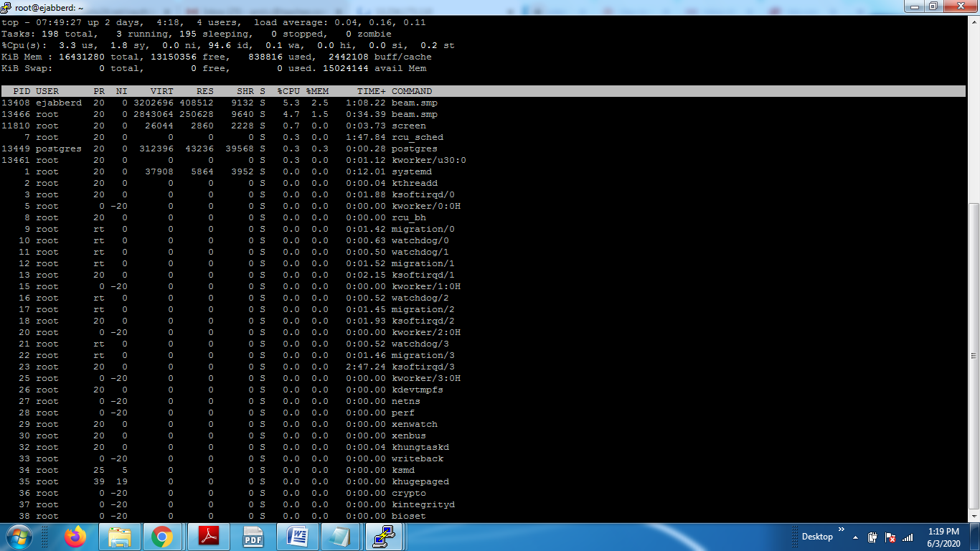Click the ksmd process name
The image size is (980, 551).
[403, 470]
